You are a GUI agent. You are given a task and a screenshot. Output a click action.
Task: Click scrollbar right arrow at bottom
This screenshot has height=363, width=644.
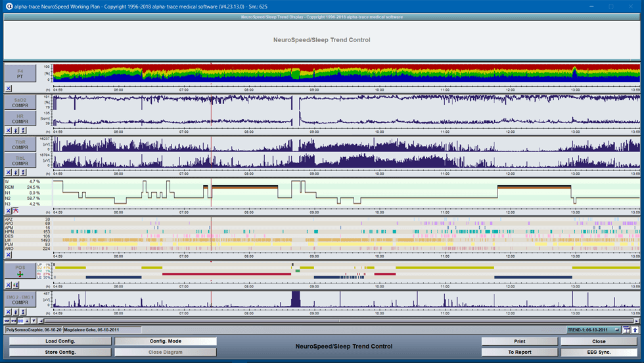pos(637,321)
